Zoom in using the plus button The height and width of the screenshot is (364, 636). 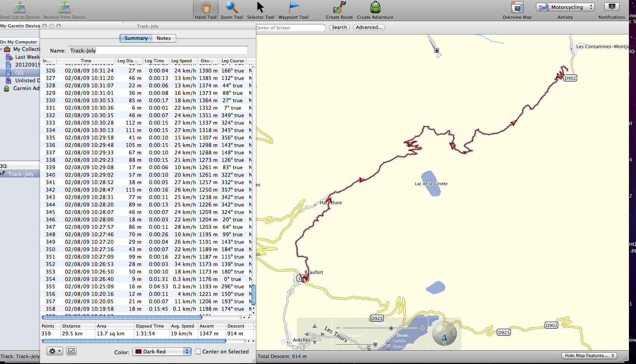click(x=422, y=328)
